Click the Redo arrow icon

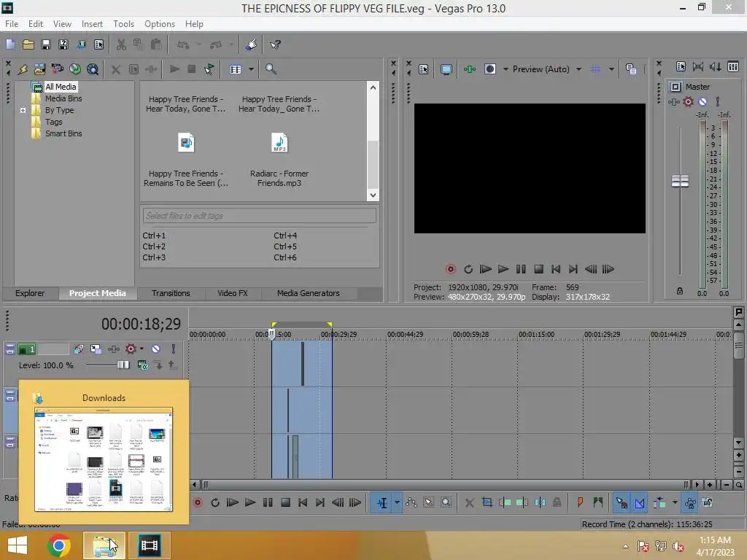(x=216, y=44)
